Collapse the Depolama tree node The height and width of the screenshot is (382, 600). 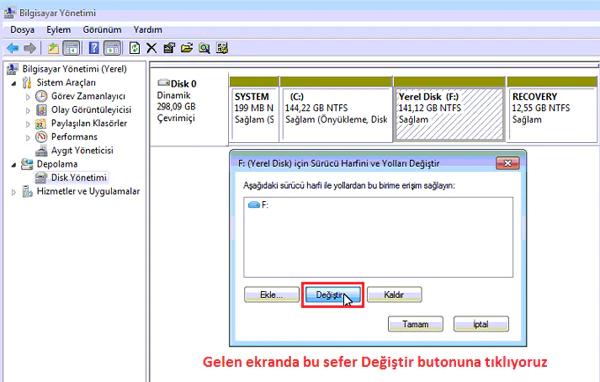[x=14, y=165]
